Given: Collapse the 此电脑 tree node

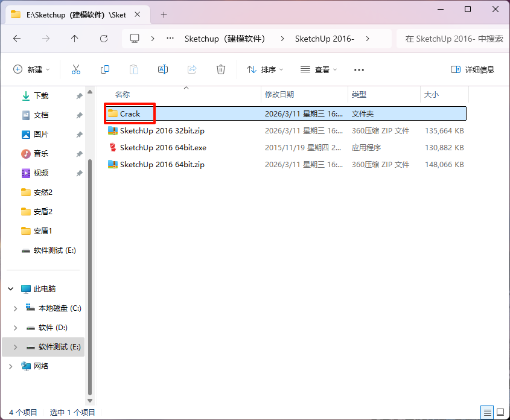Looking at the screenshot, I should 11,288.
